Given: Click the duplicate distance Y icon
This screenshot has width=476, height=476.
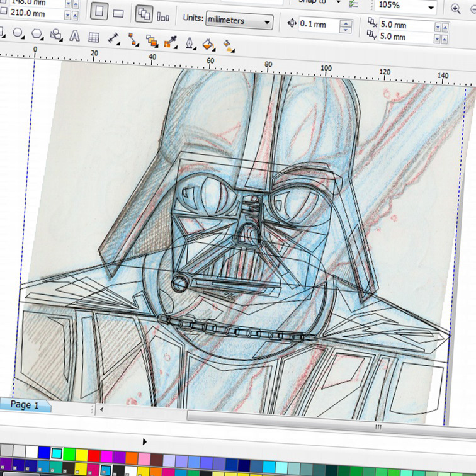Looking at the screenshot, I should pyautogui.click(x=371, y=35).
